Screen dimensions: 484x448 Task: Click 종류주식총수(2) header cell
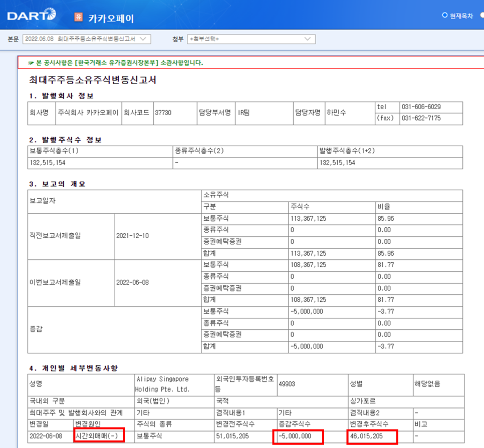pos(245,151)
